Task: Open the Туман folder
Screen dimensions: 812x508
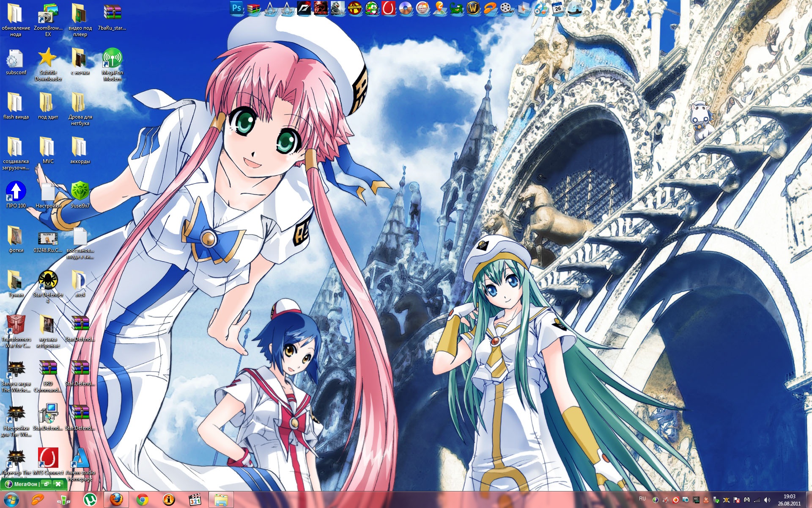Action: coord(16,284)
